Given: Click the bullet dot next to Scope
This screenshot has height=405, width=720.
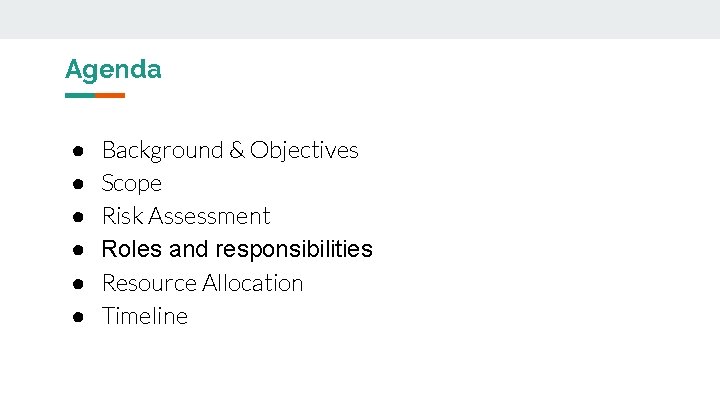Looking at the screenshot, I should pos(76,184).
